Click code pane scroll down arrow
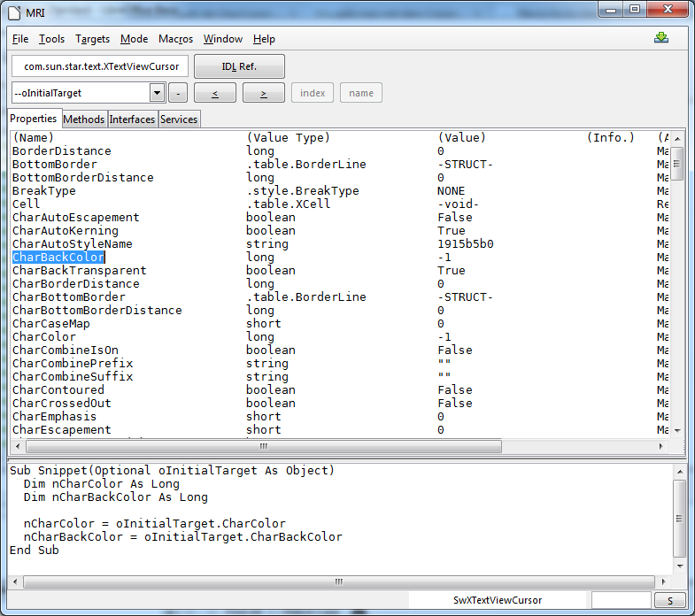This screenshot has height=616, width=695. (679, 566)
